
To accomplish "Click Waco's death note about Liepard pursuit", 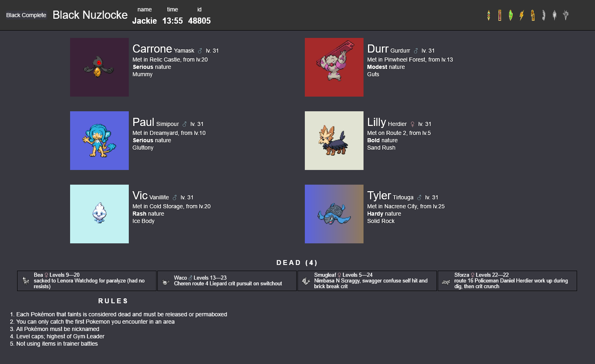I will 228,284.
